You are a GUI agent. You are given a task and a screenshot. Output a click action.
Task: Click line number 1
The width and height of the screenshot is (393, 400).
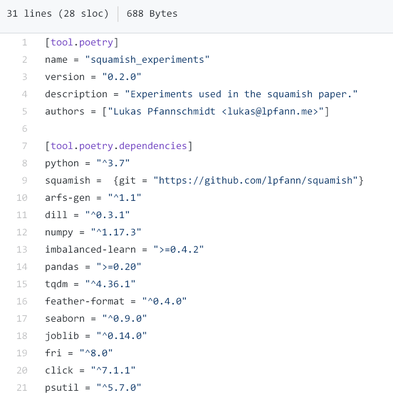[x=24, y=43]
